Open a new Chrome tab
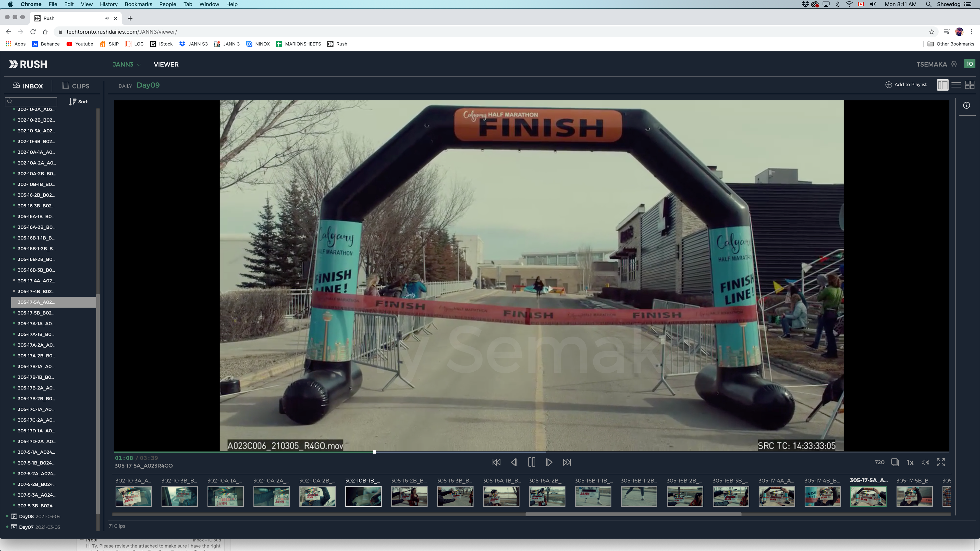 coord(130,18)
